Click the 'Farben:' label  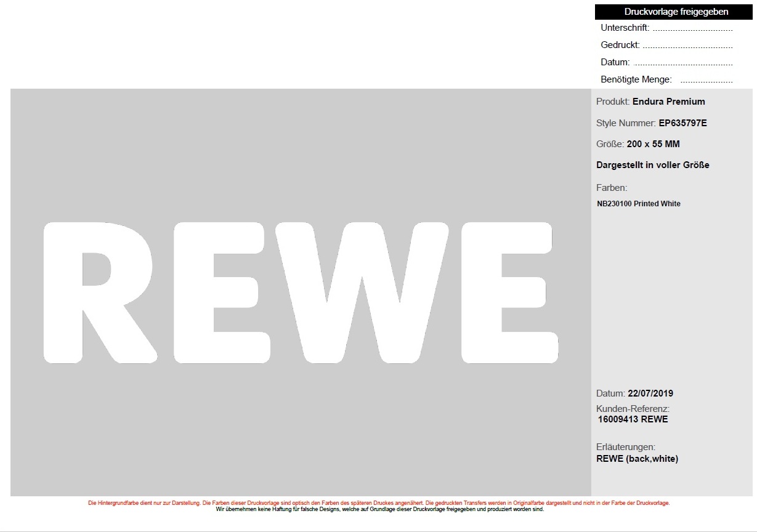(612, 188)
